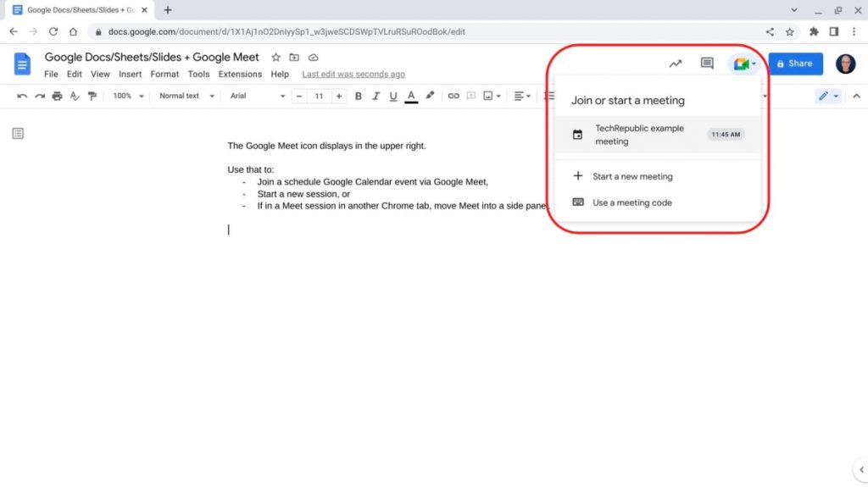Open comment history icon
The image size is (868, 487).
click(x=707, y=64)
